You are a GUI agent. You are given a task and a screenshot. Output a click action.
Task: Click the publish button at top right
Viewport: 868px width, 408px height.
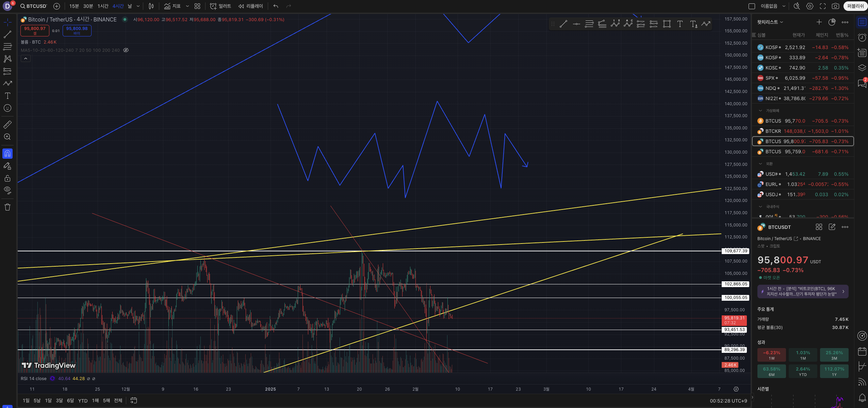[x=855, y=6]
